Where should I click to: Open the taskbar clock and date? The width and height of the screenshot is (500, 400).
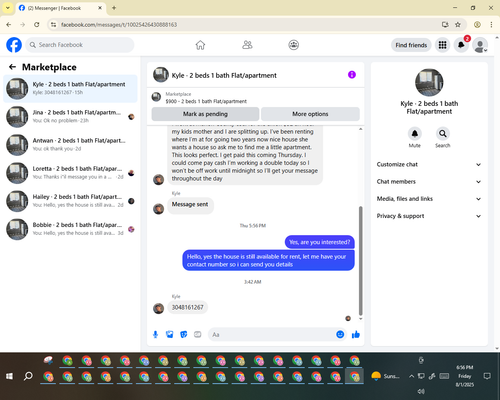(464, 376)
